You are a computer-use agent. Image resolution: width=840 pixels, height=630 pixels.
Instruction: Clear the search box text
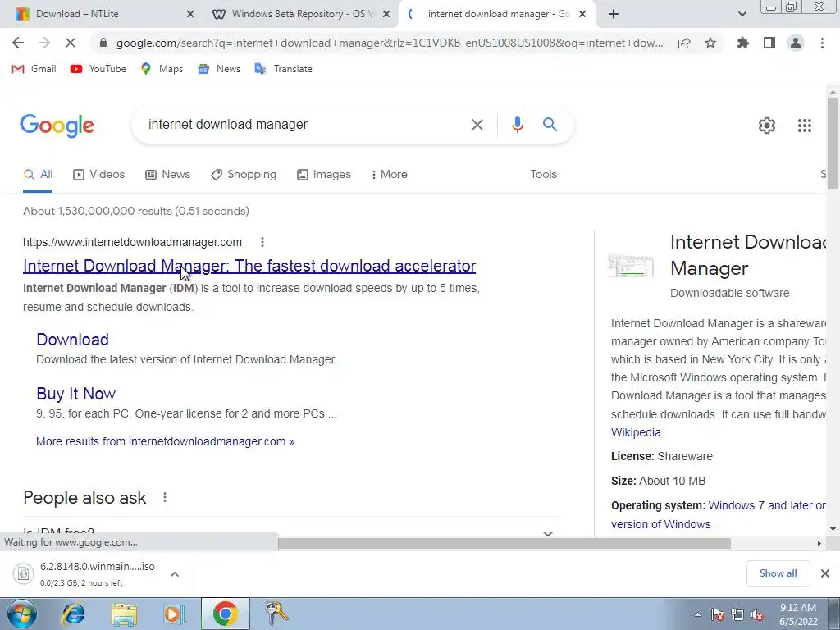[477, 125]
